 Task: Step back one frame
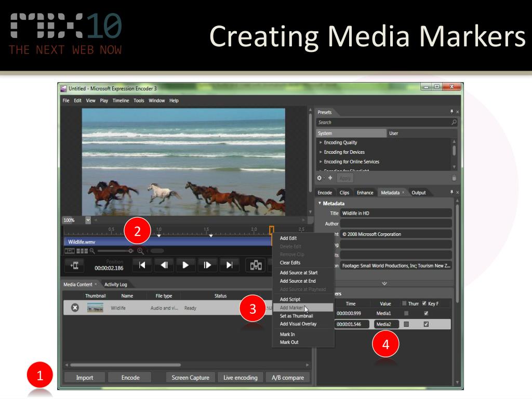coord(164,265)
